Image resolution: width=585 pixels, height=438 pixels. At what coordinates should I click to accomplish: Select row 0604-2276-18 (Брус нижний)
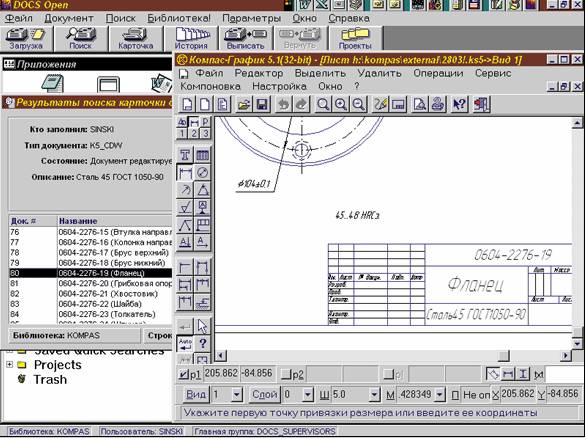click(x=91, y=263)
